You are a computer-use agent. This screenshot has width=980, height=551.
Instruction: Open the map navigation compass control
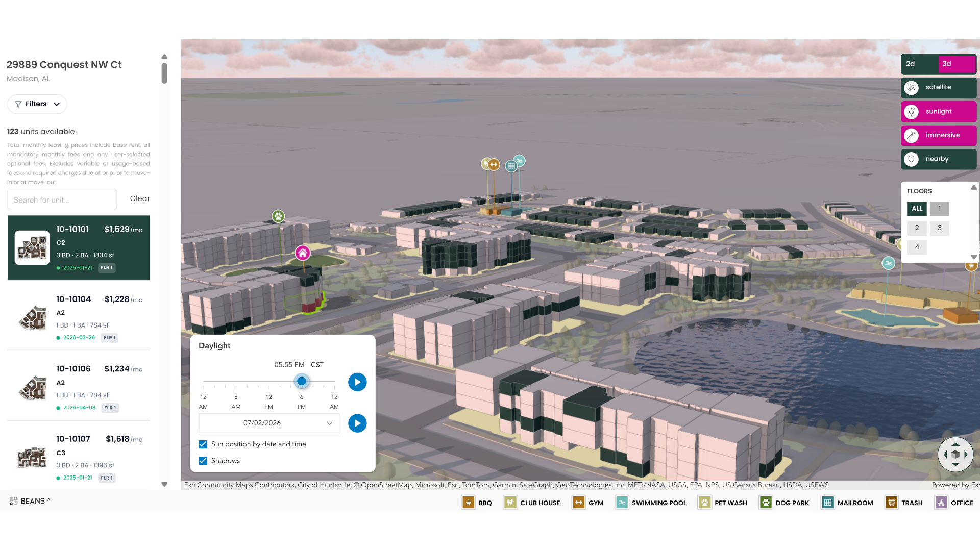click(x=955, y=454)
